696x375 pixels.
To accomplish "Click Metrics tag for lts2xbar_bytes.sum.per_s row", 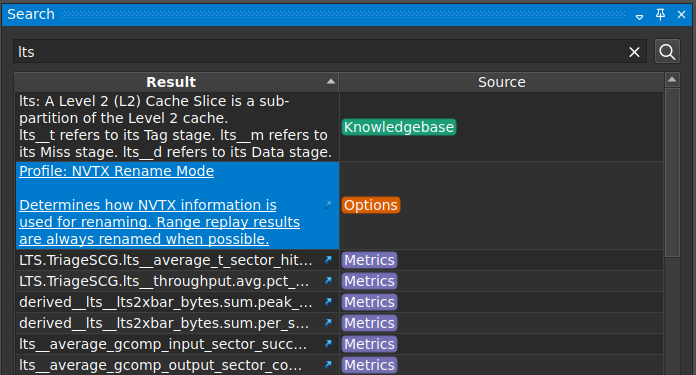I will pos(369,323).
